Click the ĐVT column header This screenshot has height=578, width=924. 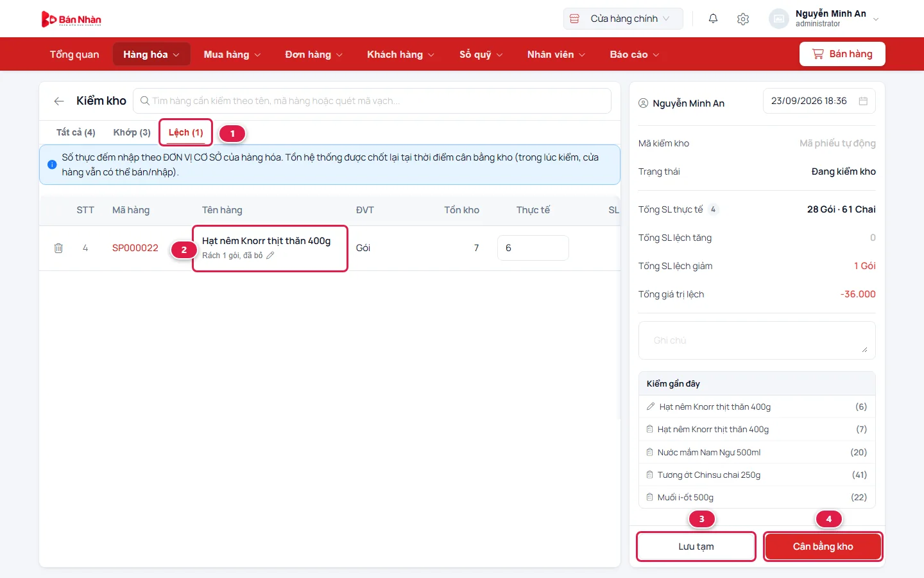tap(365, 210)
